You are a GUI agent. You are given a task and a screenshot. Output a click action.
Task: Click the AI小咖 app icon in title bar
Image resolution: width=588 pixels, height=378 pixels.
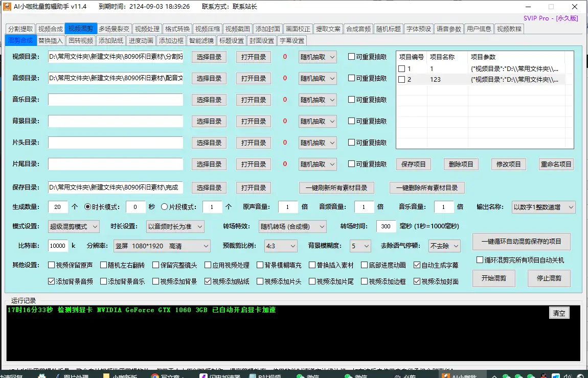7,7
